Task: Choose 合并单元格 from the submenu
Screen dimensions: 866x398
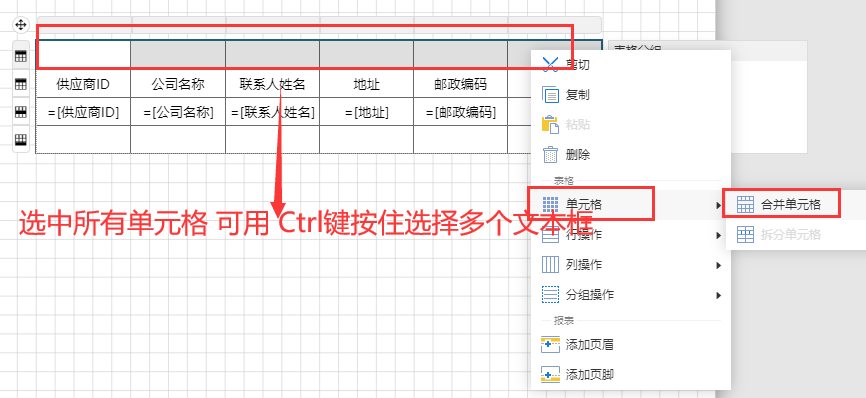Action: point(781,204)
